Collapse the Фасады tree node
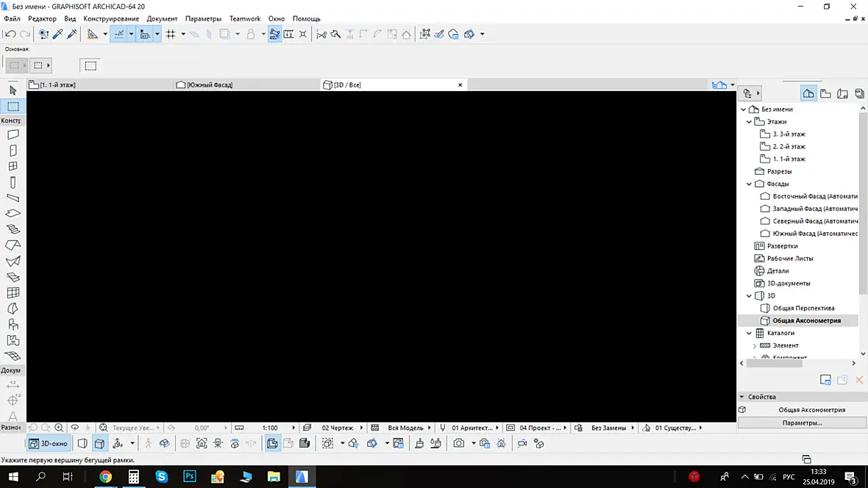The image size is (868, 488). coord(749,184)
